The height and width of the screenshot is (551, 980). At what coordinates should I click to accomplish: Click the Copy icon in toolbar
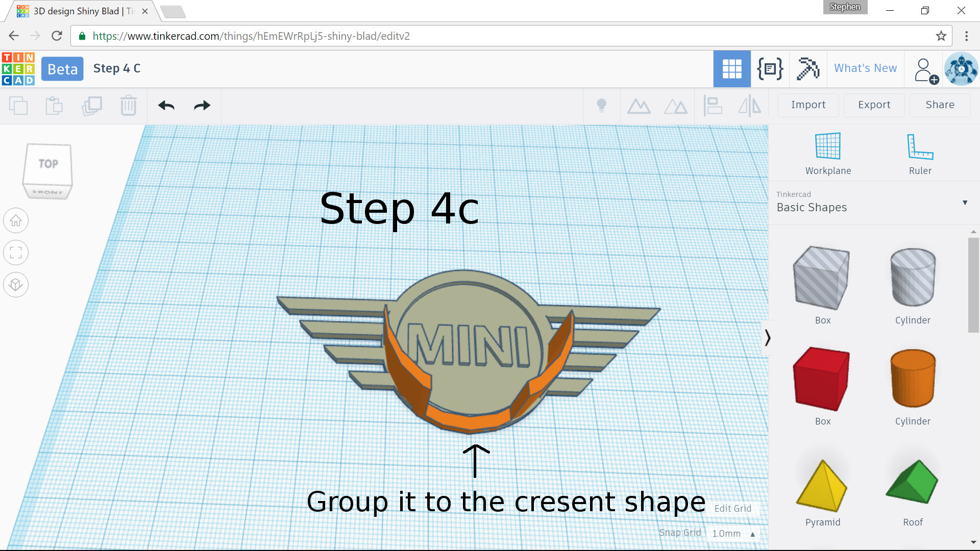(18, 106)
